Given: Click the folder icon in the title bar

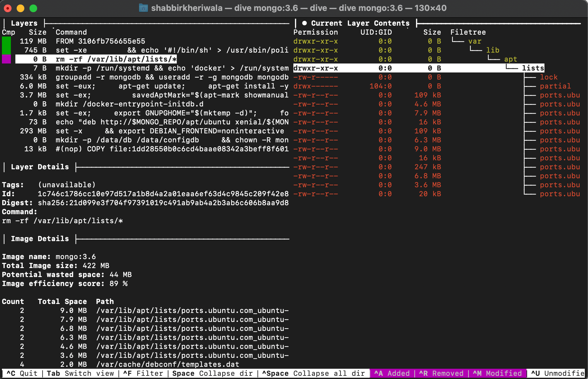Looking at the screenshot, I should pyautogui.click(x=143, y=8).
